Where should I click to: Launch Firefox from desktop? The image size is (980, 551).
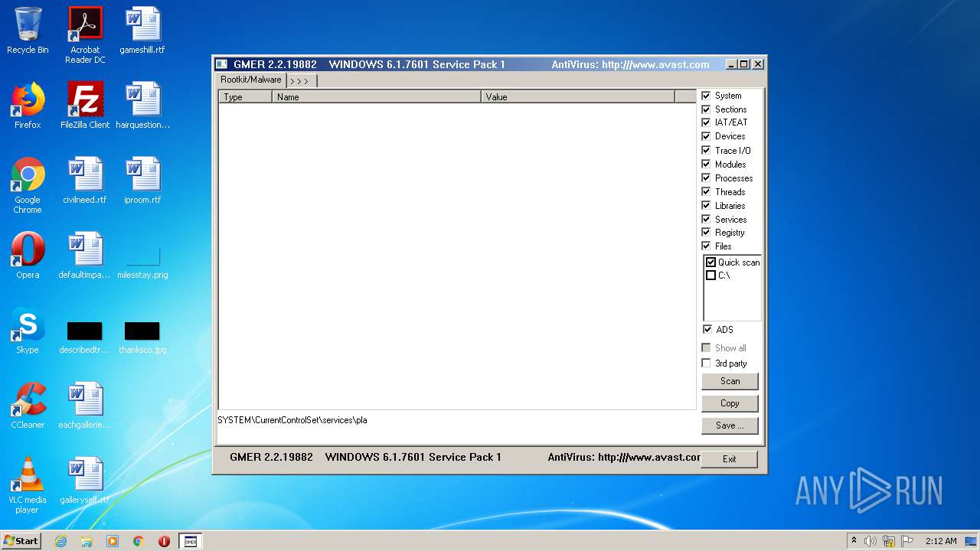click(28, 106)
